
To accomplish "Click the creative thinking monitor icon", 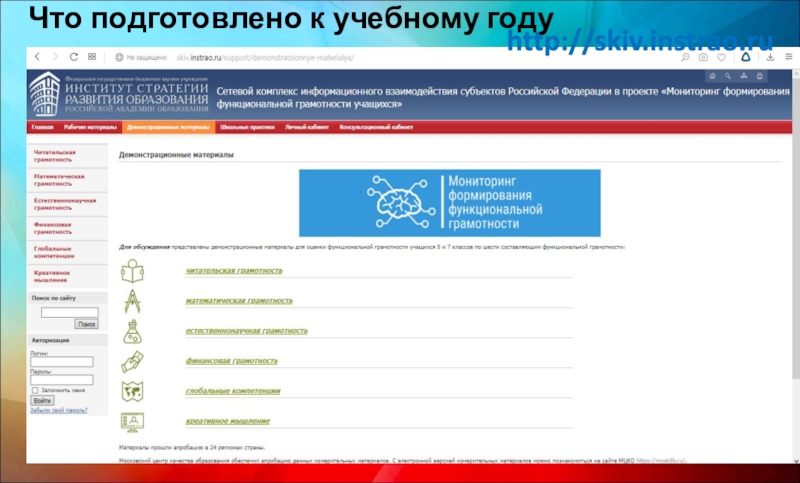I will 132,421.
